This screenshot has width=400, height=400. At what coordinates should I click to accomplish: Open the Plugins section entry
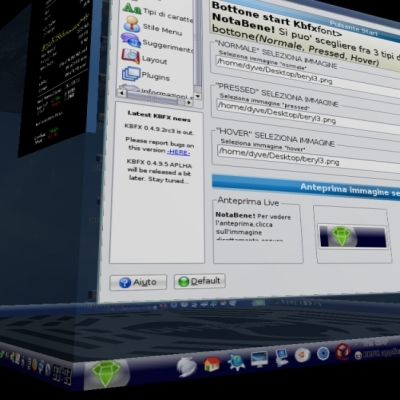click(155, 76)
